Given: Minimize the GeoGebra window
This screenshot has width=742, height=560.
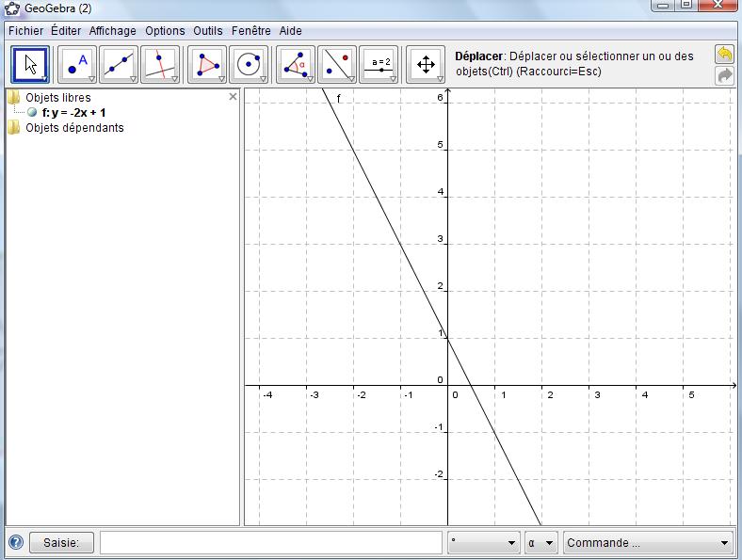Looking at the screenshot, I should (x=663, y=6).
